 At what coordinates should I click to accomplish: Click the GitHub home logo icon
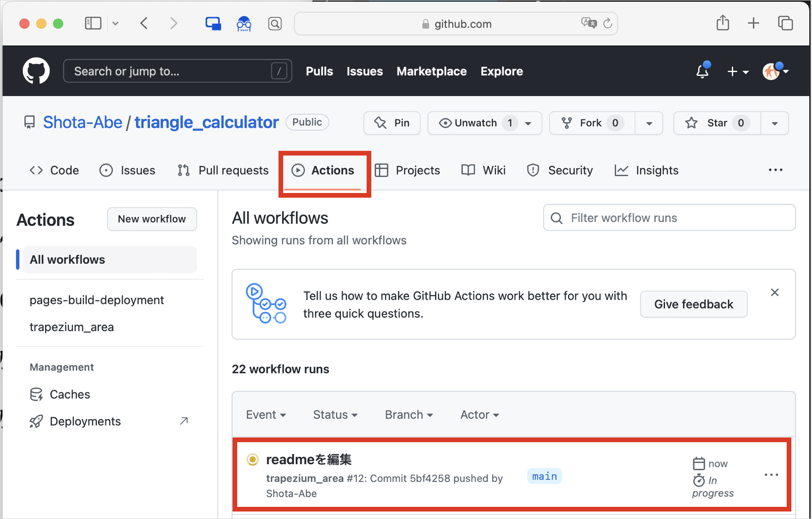tap(36, 71)
